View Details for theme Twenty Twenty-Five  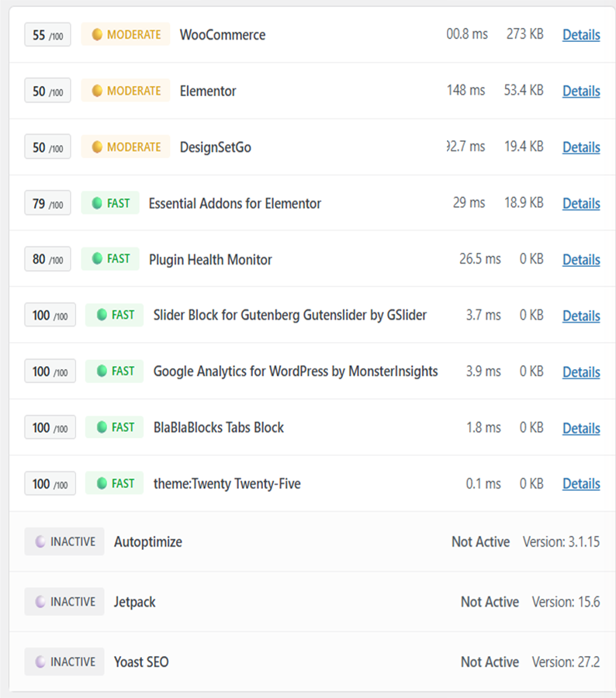(x=580, y=484)
